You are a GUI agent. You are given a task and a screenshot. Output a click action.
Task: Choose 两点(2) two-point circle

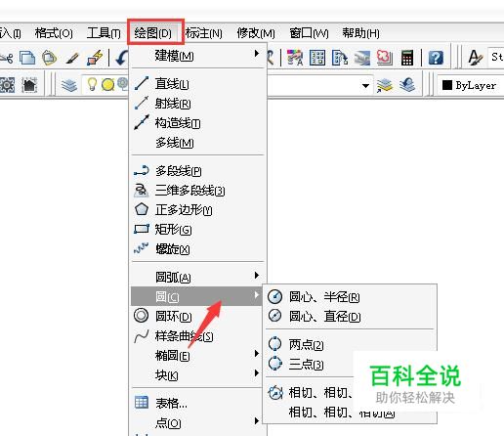tap(350, 344)
